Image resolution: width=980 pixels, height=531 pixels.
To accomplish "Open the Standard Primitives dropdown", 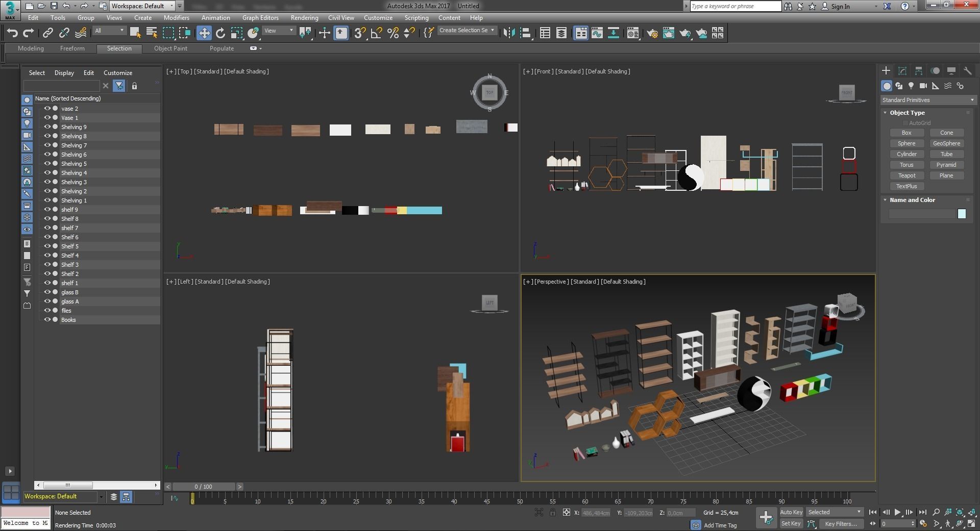I will [928, 100].
